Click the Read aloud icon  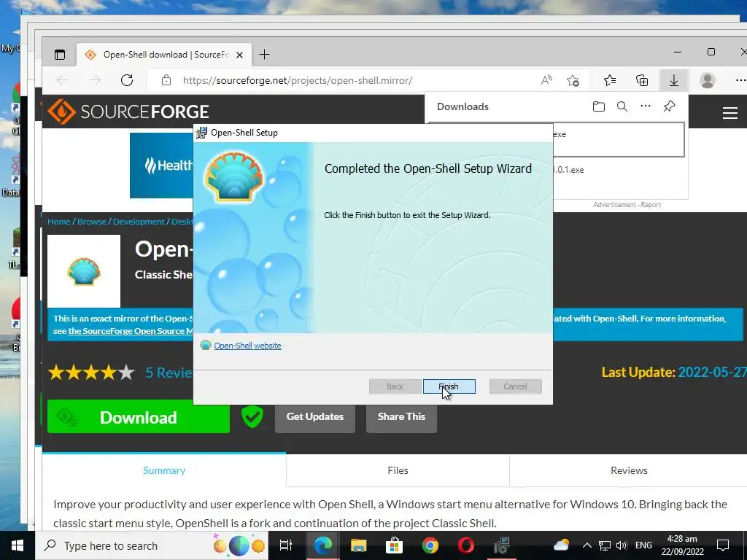546,80
